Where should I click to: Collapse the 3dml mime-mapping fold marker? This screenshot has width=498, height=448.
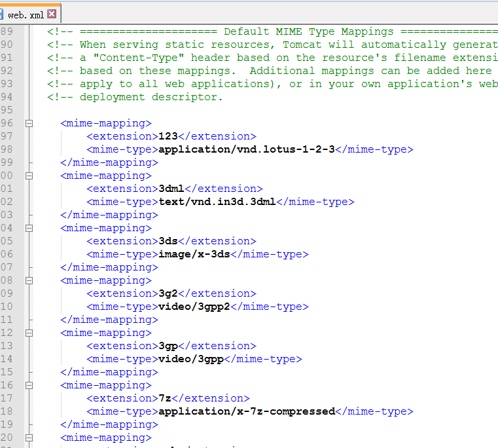pos(29,176)
